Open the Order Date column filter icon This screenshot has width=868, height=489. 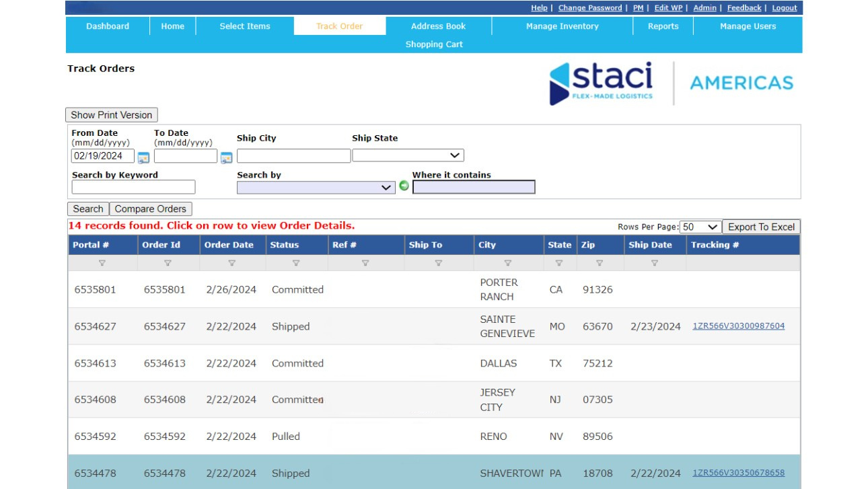click(231, 264)
